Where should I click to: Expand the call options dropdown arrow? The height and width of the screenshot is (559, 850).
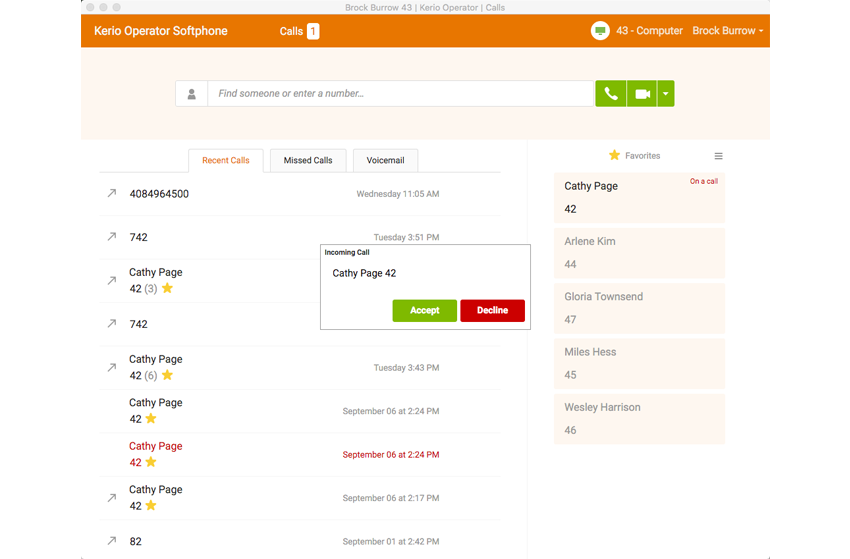(x=666, y=94)
